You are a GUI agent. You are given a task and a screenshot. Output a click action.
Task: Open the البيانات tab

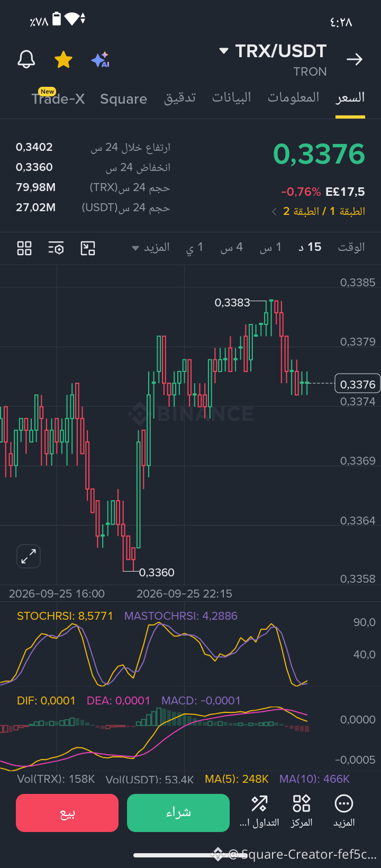point(232,98)
